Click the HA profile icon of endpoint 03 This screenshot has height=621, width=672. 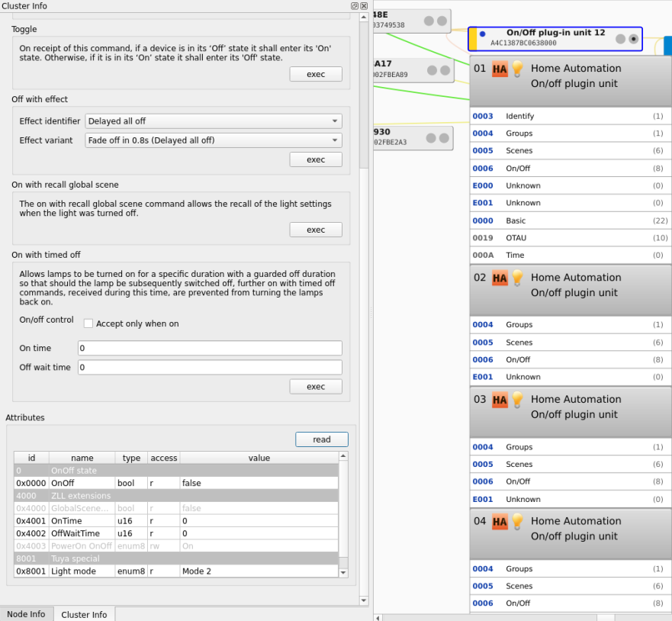500,401
